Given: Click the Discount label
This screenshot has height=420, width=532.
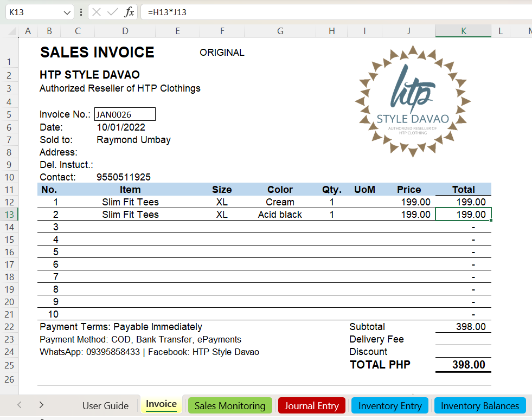Looking at the screenshot, I should point(368,352).
